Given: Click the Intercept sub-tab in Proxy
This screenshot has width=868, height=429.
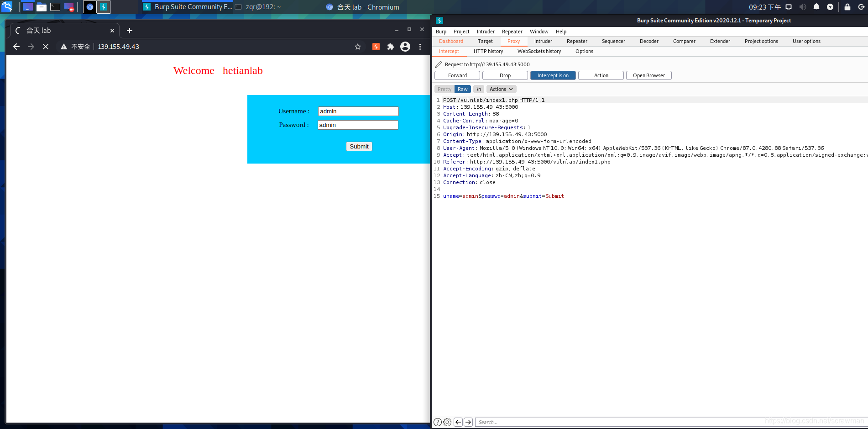Looking at the screenshot, I should coord(449,51).
